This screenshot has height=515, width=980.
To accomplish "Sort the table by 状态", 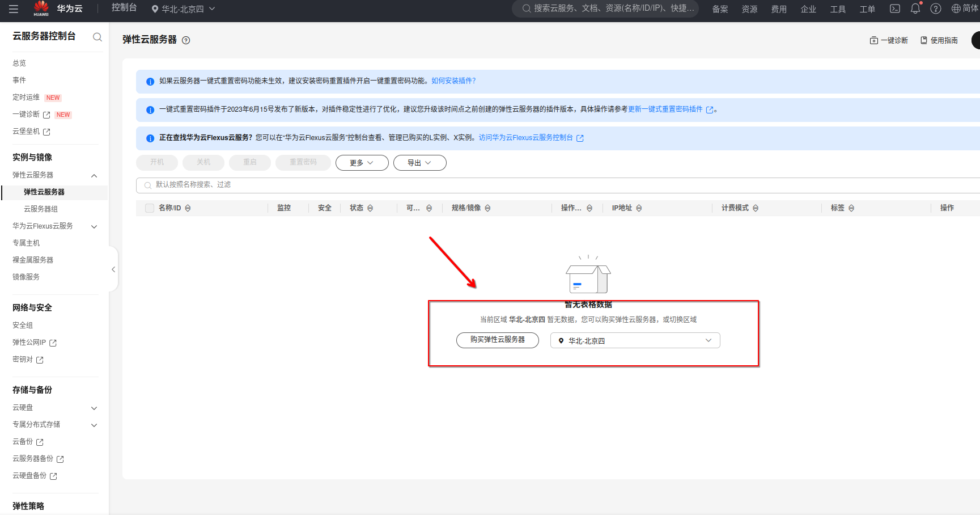I will (370, 208).
